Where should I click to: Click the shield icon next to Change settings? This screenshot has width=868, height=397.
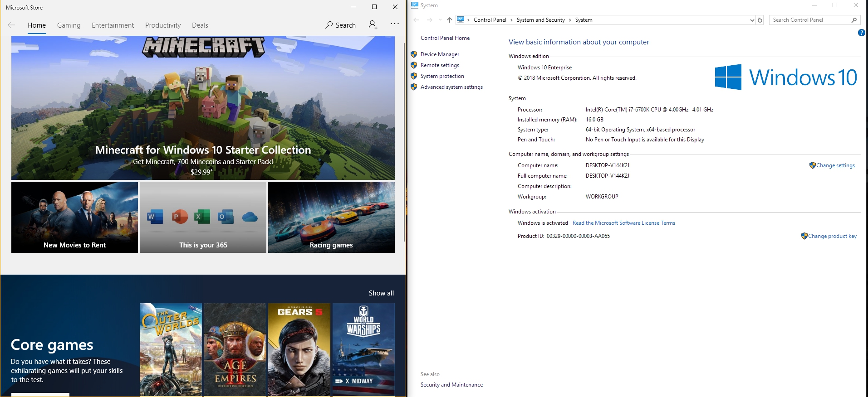tap(812, 165)
